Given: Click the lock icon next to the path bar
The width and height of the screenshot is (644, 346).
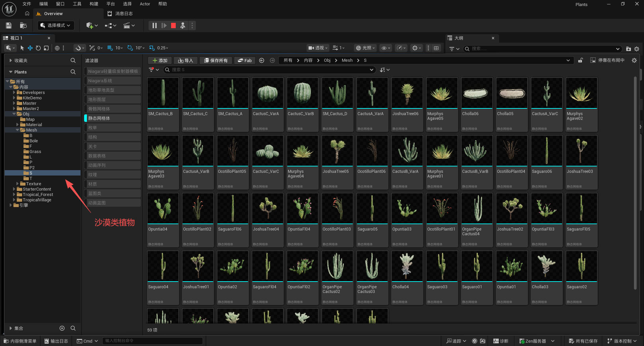Looking at the screenshot, I should (x=580, y=60).
